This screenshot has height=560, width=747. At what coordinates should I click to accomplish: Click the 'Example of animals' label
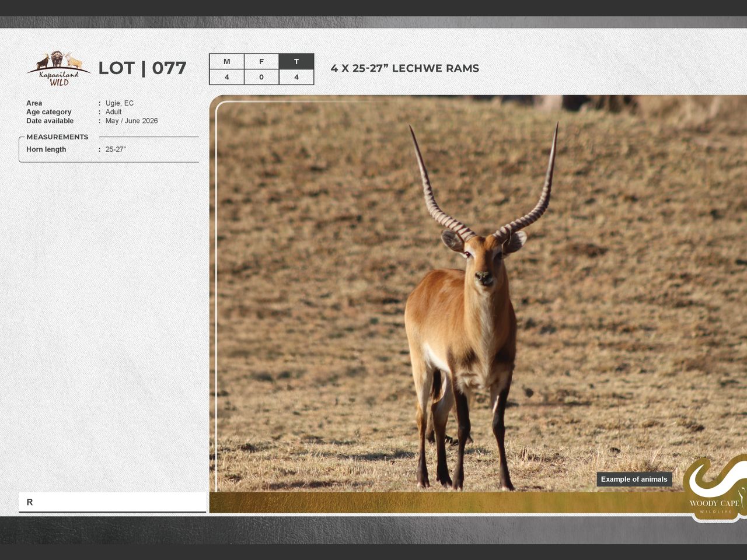click(x=634, y=480)
